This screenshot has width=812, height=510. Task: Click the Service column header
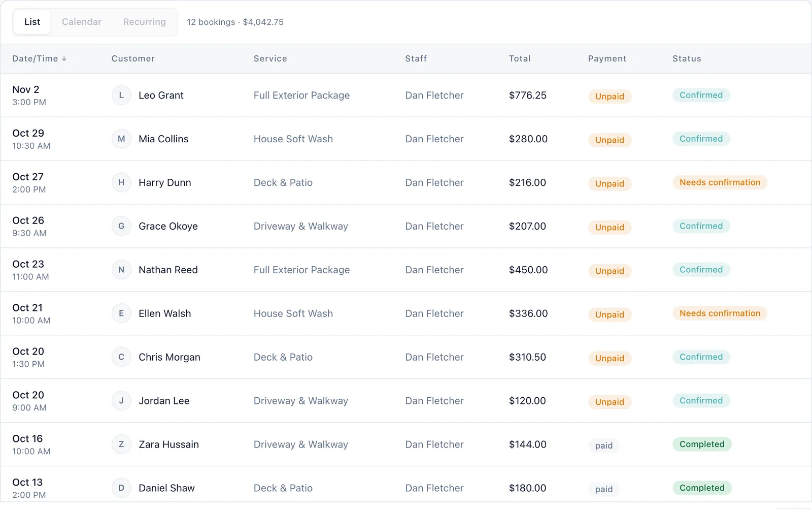[x=270, y=58]
